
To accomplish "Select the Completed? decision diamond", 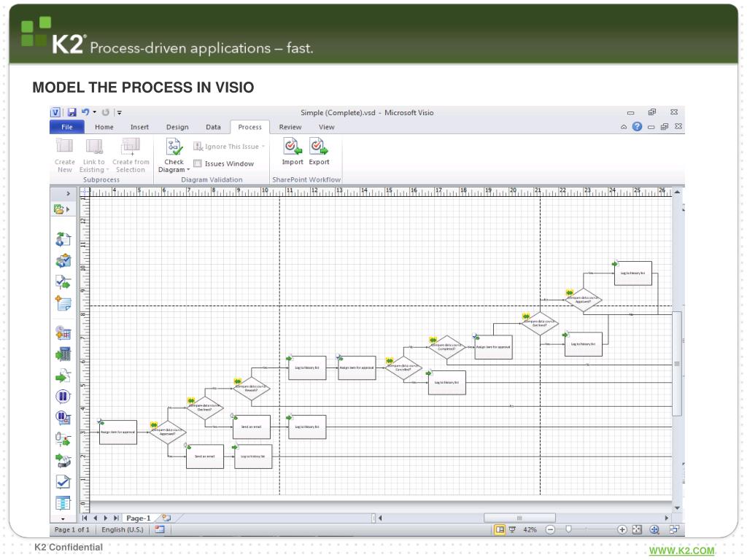I will point(446,347).
